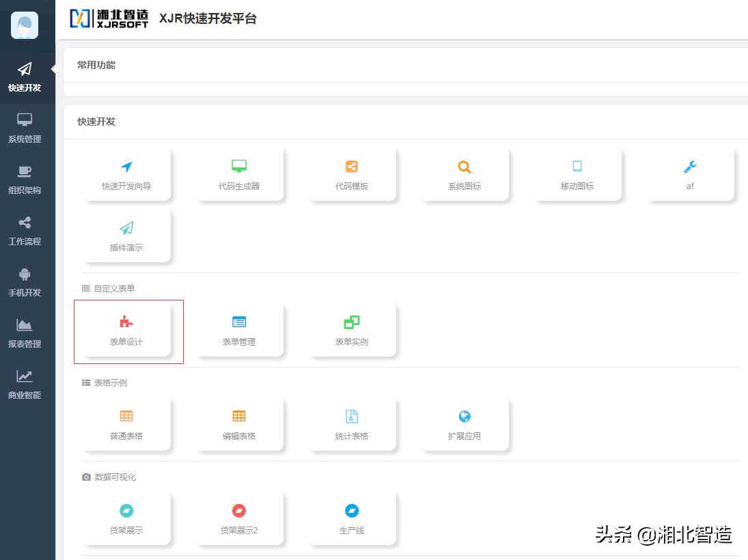Open the 插件演示 plugin demo
The image size is (748, 560).
pos(126,236)
